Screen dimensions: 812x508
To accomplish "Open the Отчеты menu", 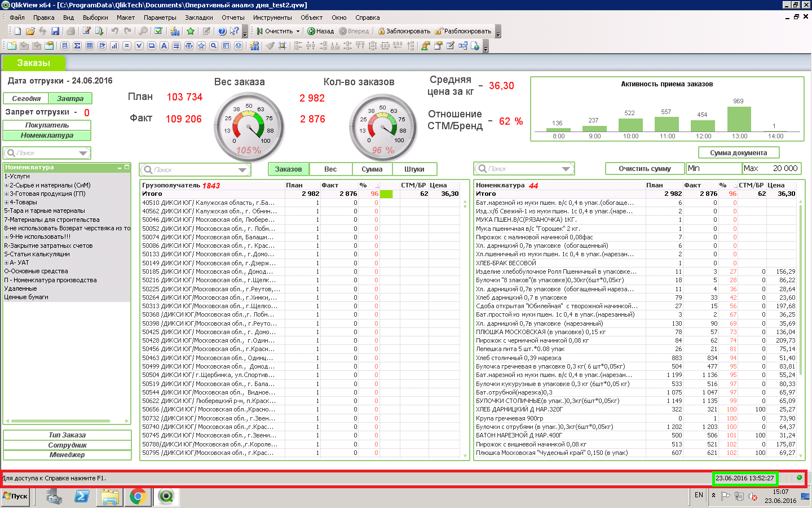I will [233, 17].
